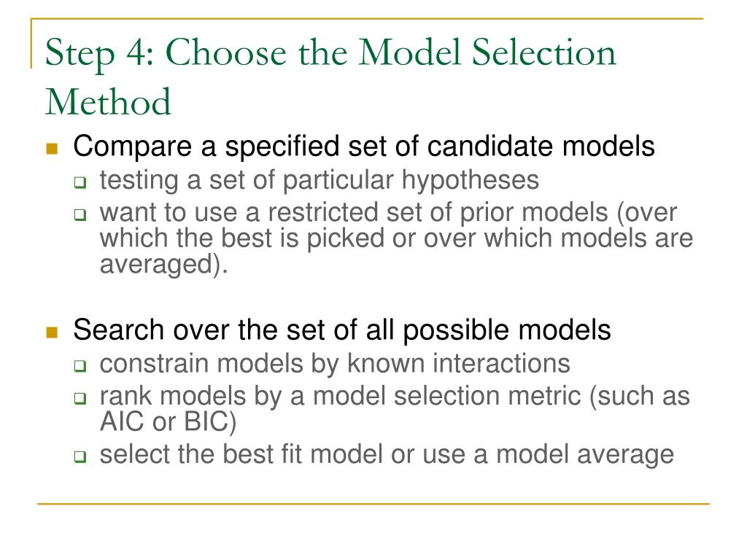Click the slide title 'Step 4: Choose the Model Selection'
The image size is (747, 560).
point(330,53)
